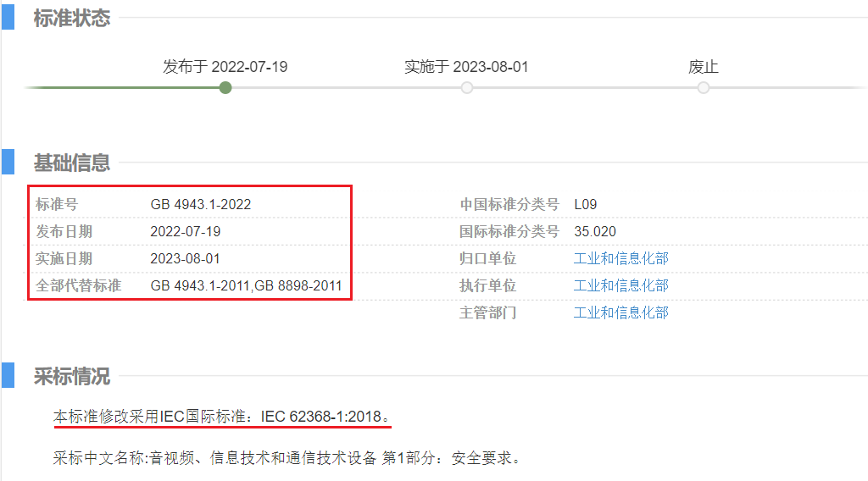Image resolution: width=868 pixels, height=481 pixels.
Task: Open 工业和信息化部 link beside 主管部门
Action: click(x=620, y=312)
